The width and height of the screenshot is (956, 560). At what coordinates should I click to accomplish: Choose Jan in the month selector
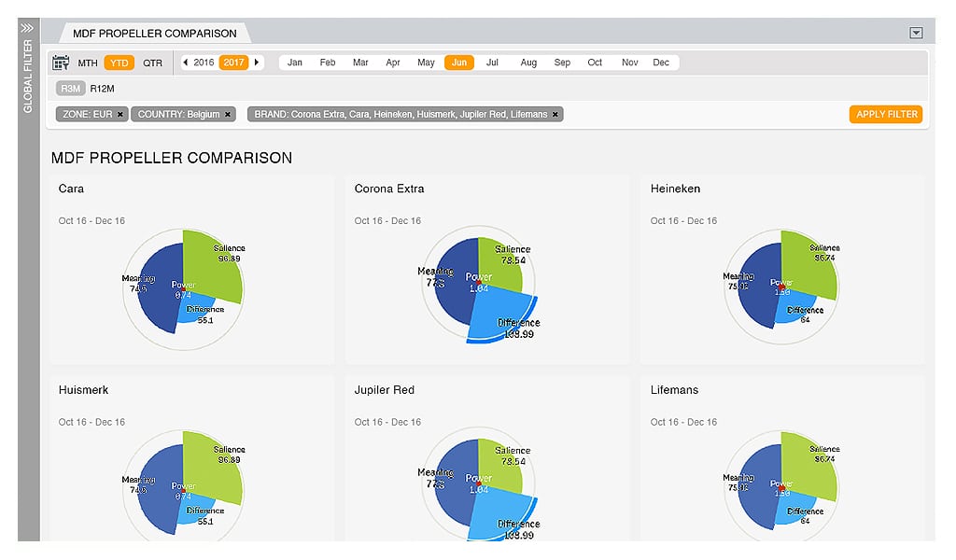click(x=294, y=63)
